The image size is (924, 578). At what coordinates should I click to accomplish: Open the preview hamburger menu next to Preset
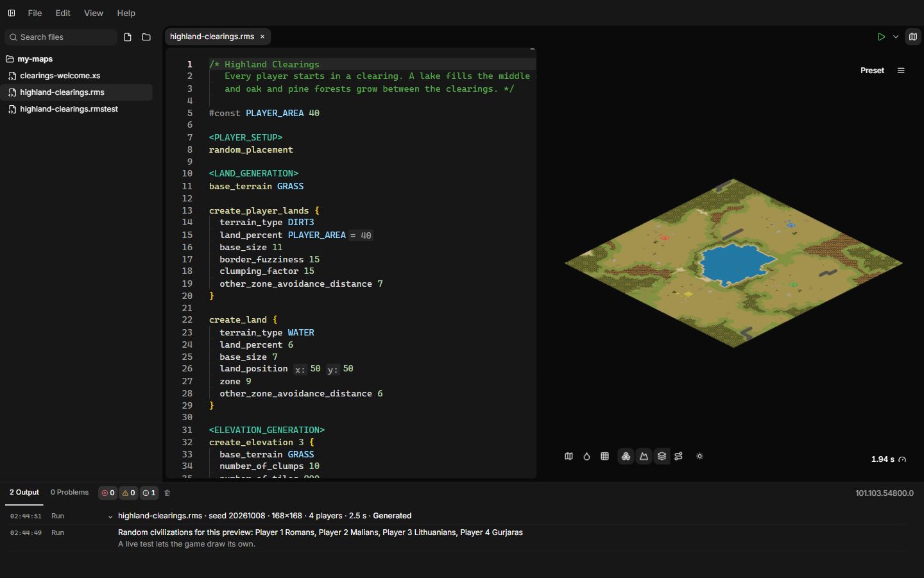pyautogui.click(x=901, y=71)
